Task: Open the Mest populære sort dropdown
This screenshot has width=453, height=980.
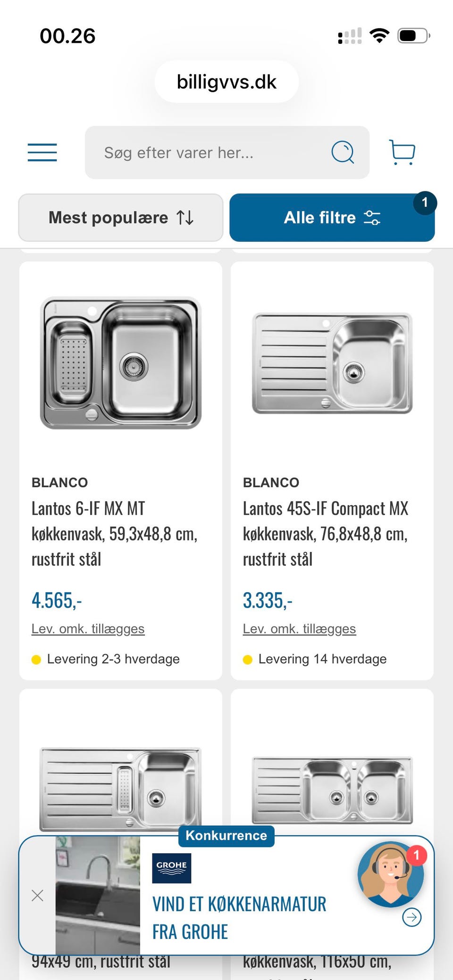Action: (x=121, y=218)
